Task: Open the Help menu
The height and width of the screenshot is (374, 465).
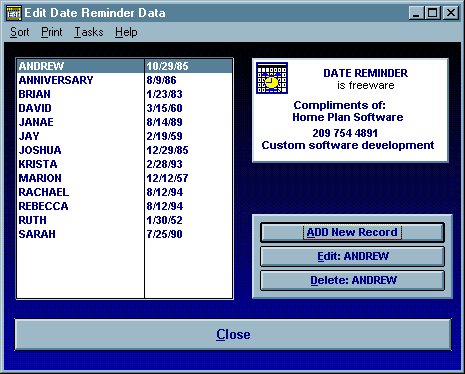Action: (126, 32)
